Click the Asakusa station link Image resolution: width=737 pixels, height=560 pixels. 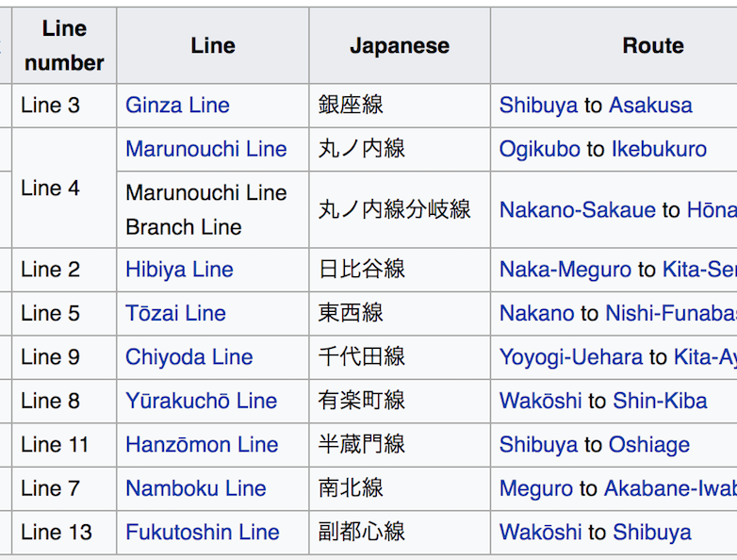coord(650,106)
